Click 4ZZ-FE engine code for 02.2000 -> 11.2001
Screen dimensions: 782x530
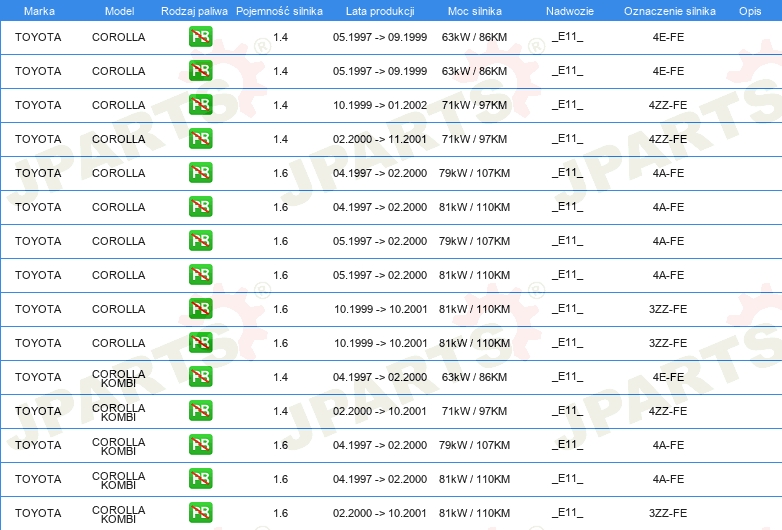(668, 139)
